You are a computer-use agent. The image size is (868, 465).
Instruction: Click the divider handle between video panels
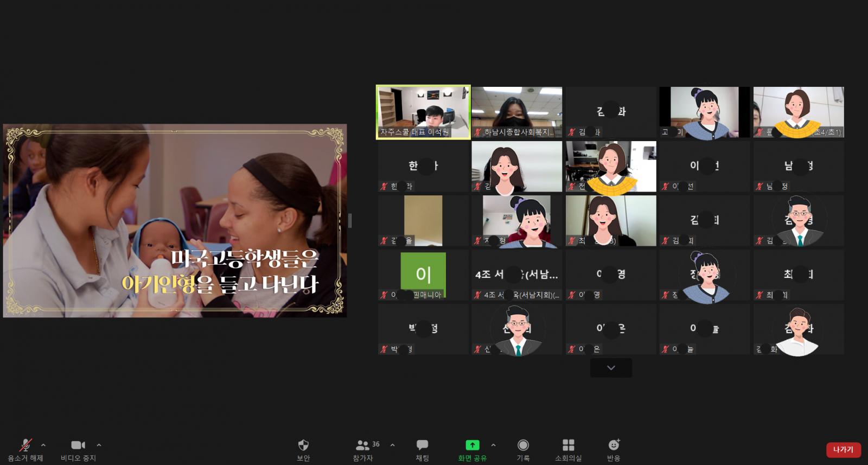tap(350, 220)
